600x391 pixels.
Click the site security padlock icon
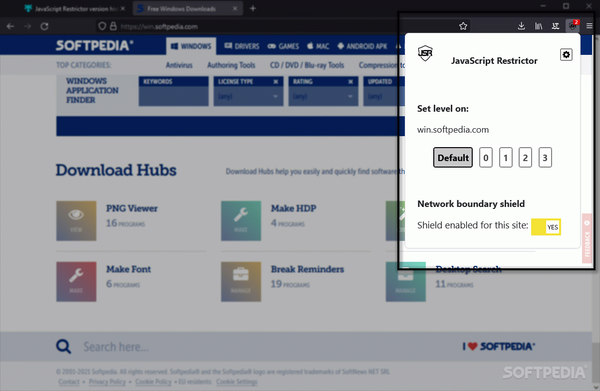click(113, 26)
